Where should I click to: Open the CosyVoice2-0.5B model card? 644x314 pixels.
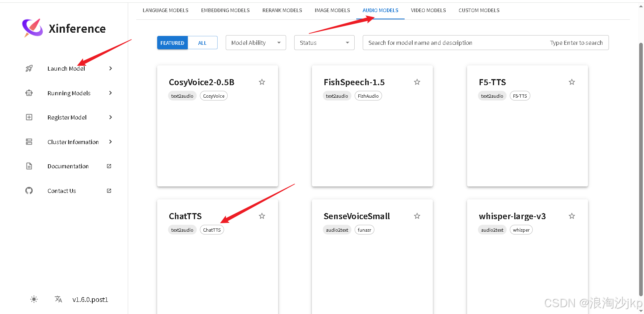[218, 126]
